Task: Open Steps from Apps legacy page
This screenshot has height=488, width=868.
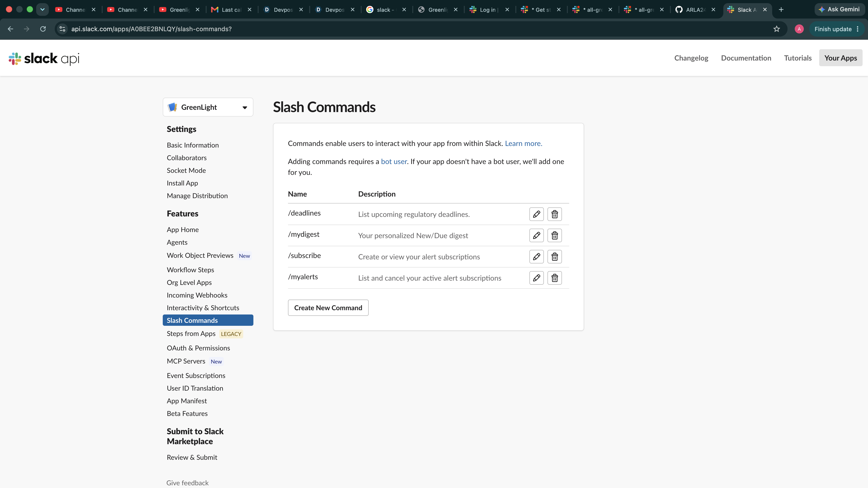Action: click(191, 334)
